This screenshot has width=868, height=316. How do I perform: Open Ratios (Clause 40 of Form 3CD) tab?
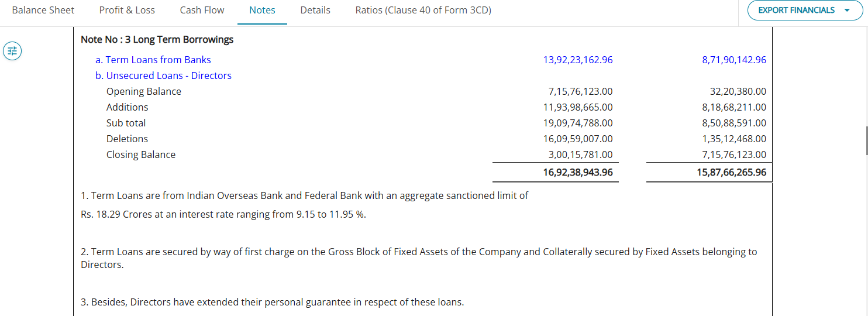pos(423,10)
